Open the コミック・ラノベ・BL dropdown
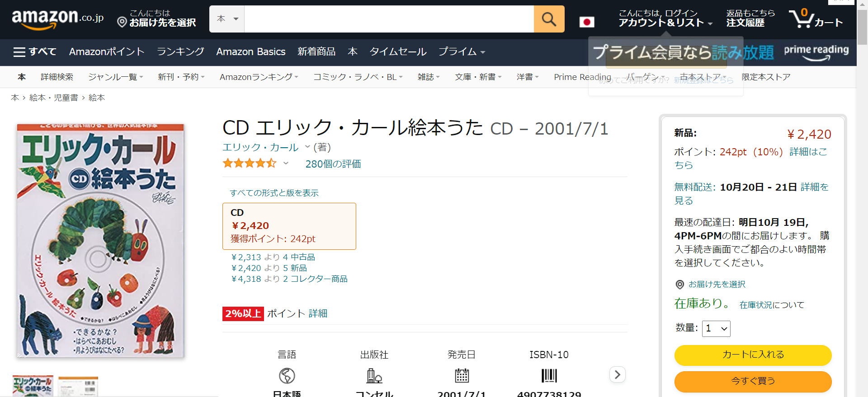The width and height of the screenshot is (868, 397). 358,77
